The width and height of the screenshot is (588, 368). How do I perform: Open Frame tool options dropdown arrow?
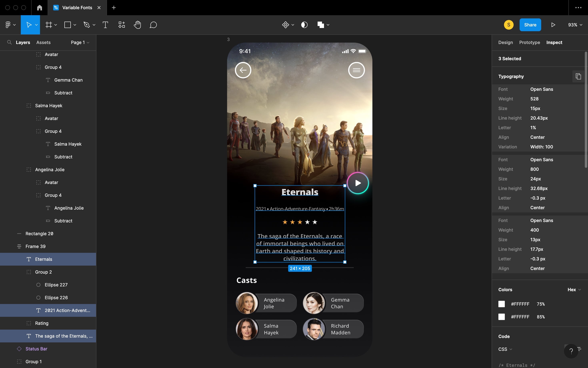pos(55,25)
